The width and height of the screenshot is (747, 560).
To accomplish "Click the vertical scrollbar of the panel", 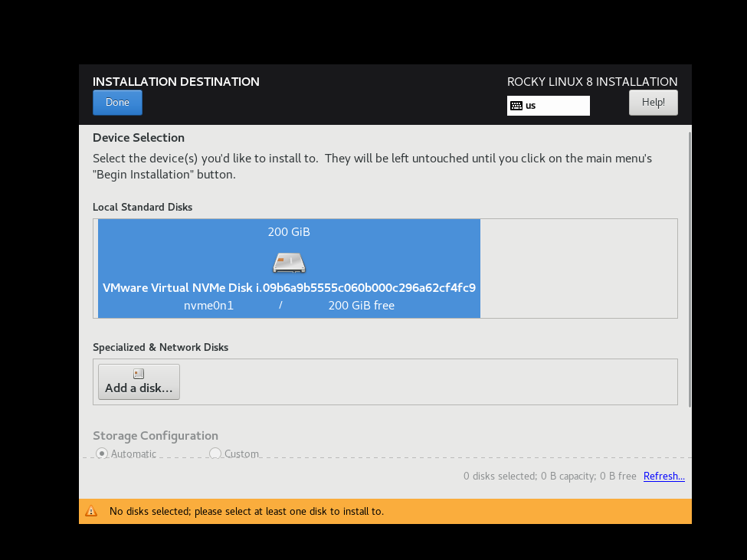I will [690, 269].
